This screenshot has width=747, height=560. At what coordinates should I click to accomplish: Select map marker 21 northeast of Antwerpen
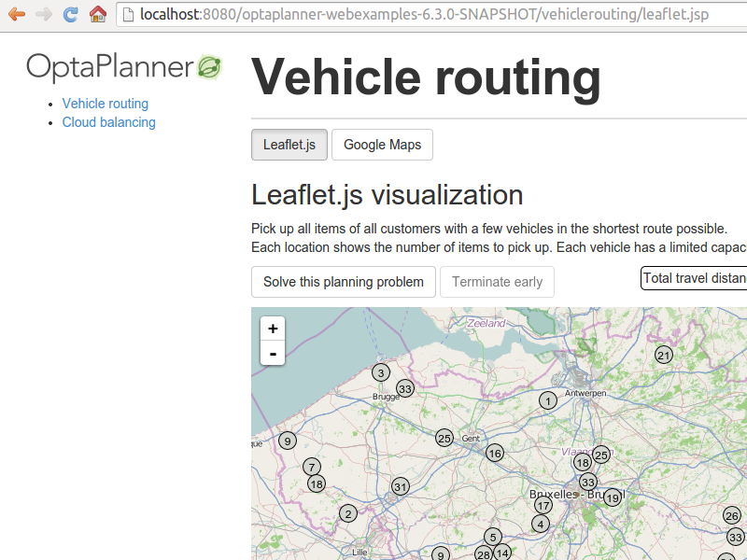(664, 355)
